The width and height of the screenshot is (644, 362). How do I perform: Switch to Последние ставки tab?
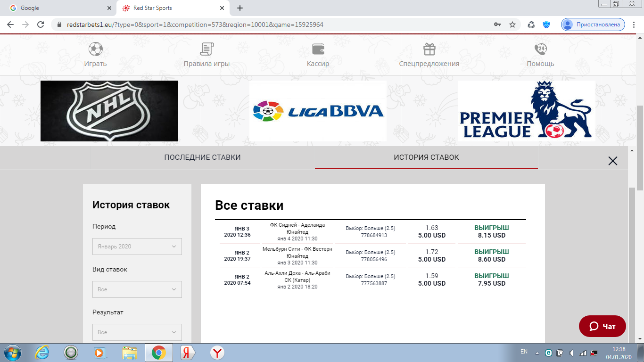click(x=202, y=157)
